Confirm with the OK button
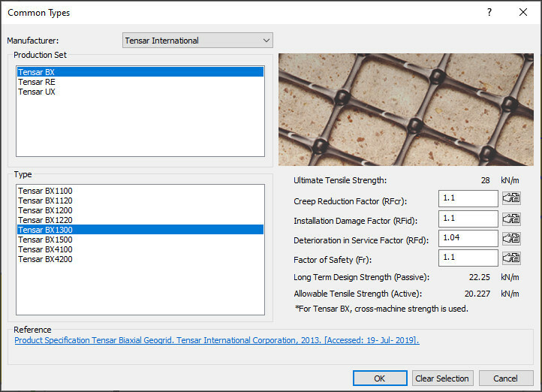 click(x=380, y=378)
